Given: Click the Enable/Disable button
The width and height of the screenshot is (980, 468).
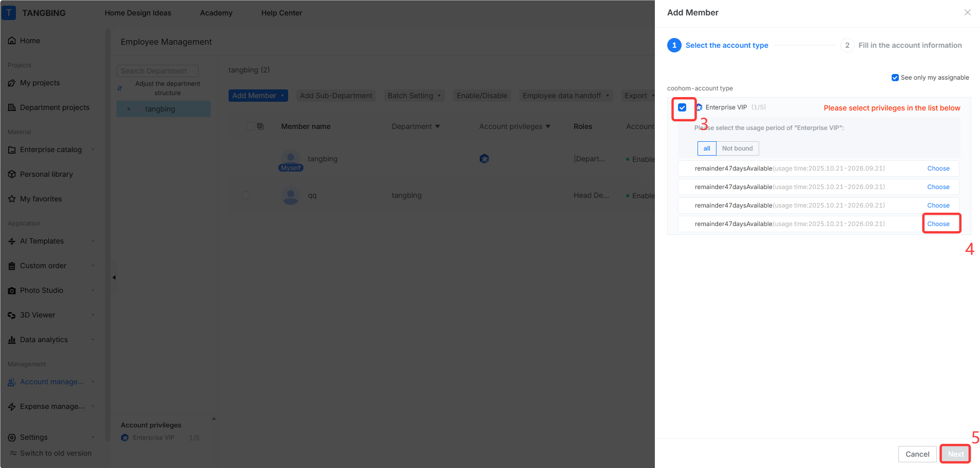Looking at the screenshot, I should click(482, 96).
